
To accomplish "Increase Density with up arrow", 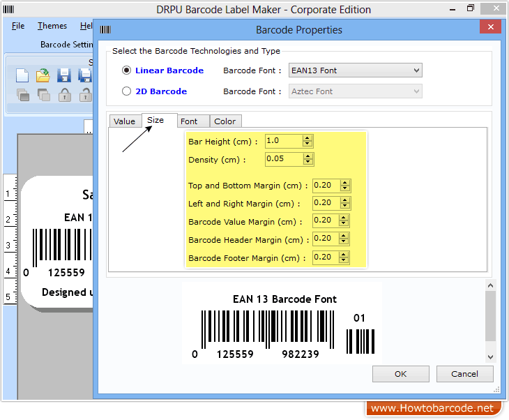I will 307,156.
